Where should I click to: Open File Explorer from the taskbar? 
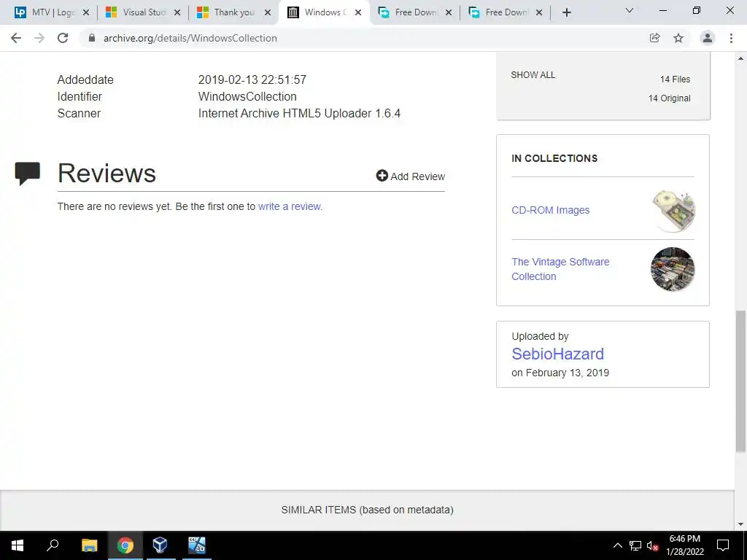89,545
